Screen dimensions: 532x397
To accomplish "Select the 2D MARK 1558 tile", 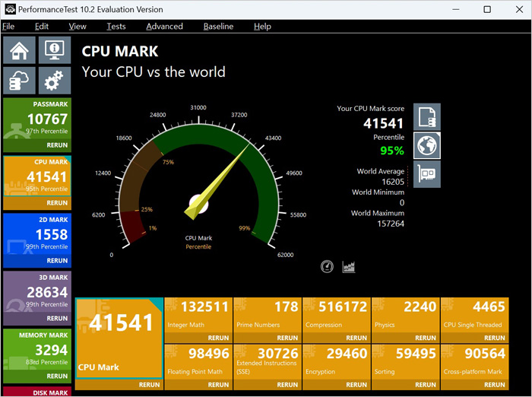I will tap(37, 234).
